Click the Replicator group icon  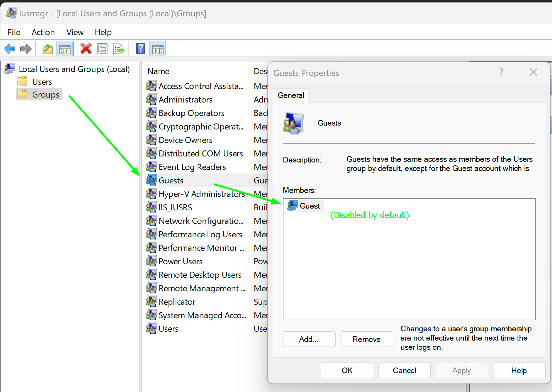click(151, 302)
